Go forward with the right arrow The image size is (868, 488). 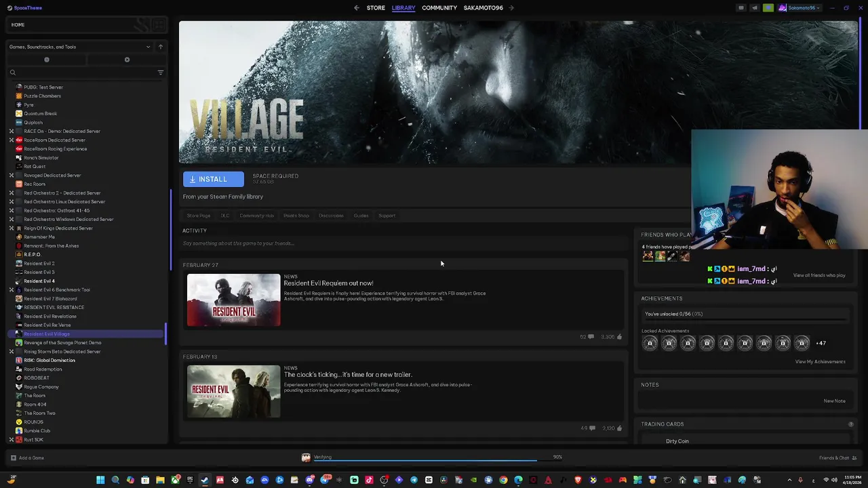(511, 7)
